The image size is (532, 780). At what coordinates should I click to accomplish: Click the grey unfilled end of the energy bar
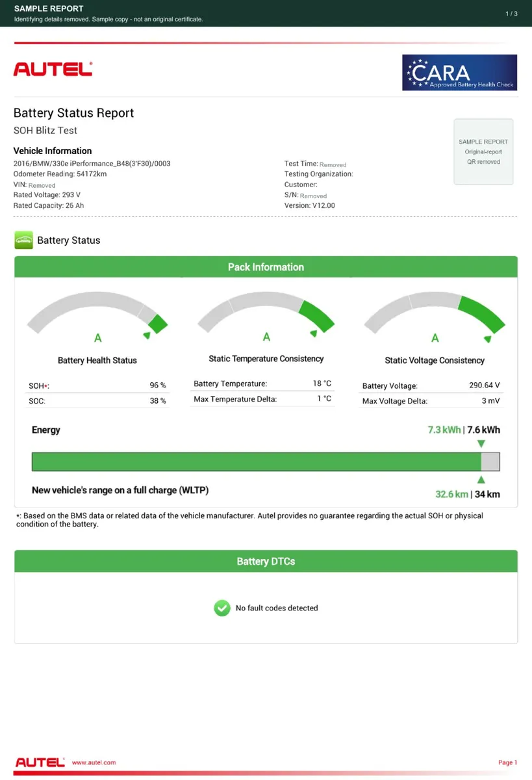pyautogui.click(x=490, y=461)
